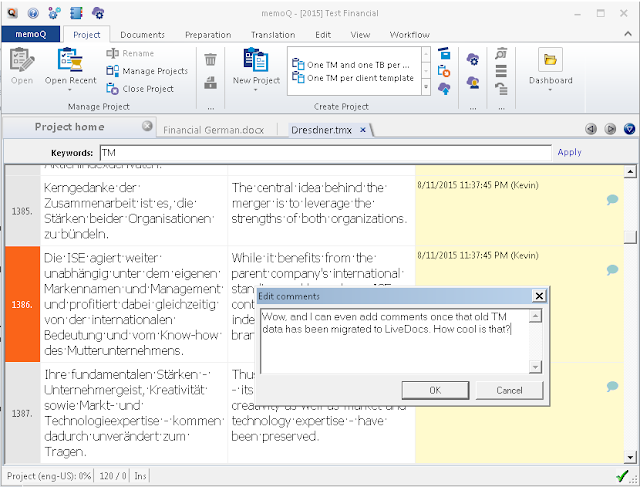This screenshot has height=487, width=640.
Task: Click the horizontal lines list icon in ribbon
Action: tap(501, 71)
